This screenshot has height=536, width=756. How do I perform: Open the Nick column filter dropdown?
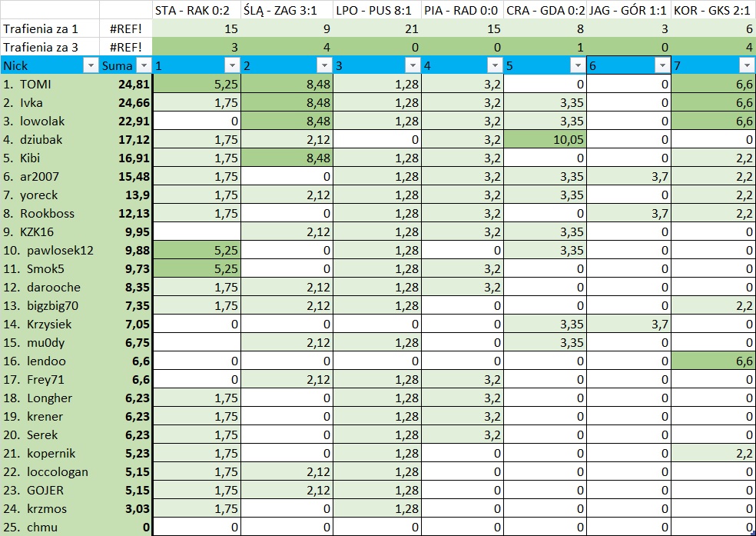click(x=90, y=66)
